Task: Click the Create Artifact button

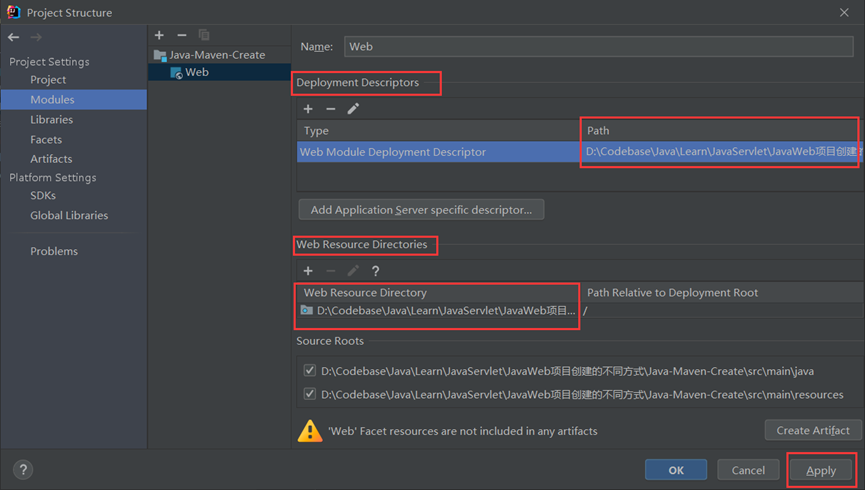Action: point(812,430)
